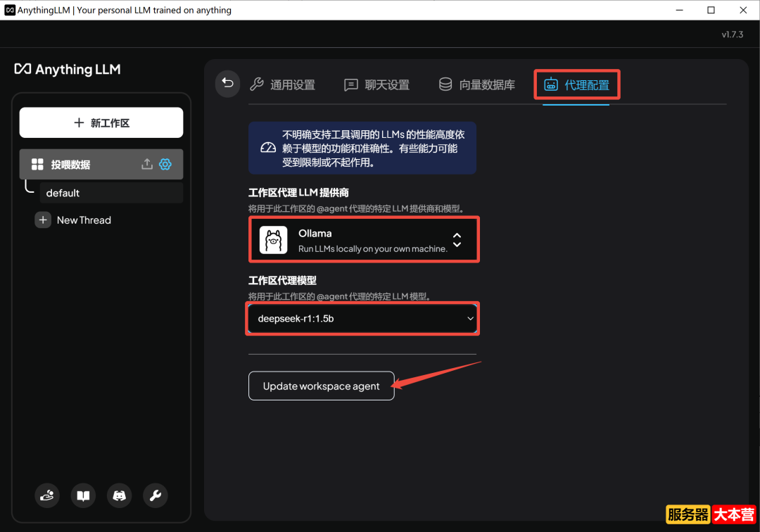This screenshot has width=760, height=532.
Task: Click the plus icon beside New Thread
Action: click(x=43, y=220)
